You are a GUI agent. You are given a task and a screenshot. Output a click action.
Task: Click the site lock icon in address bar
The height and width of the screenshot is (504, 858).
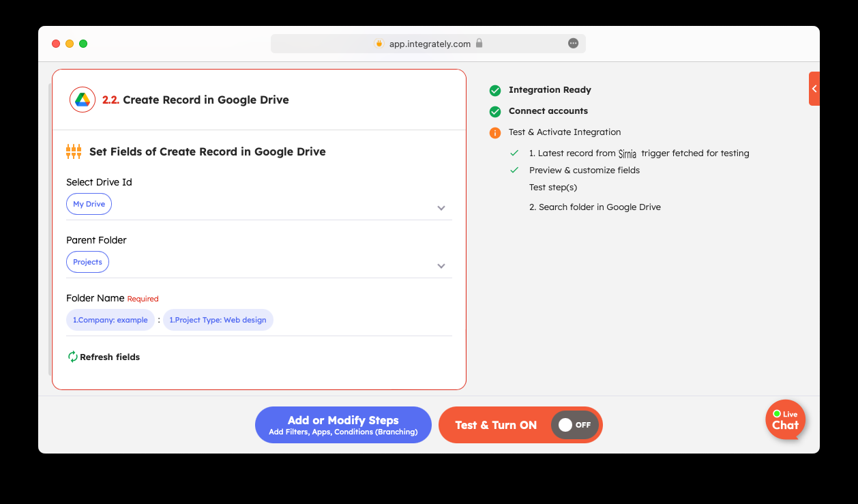coord(479,44)
